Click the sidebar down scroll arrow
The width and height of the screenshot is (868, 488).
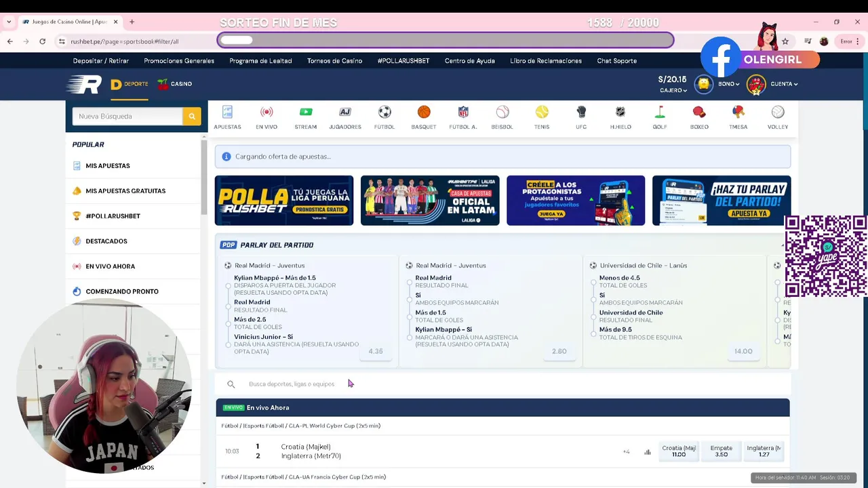click(x=204, y=483)
